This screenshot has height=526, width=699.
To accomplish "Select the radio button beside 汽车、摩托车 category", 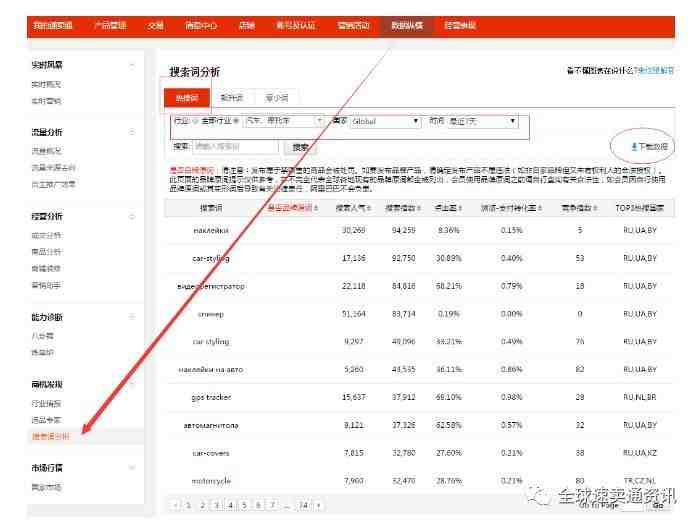I will (236, 121).
